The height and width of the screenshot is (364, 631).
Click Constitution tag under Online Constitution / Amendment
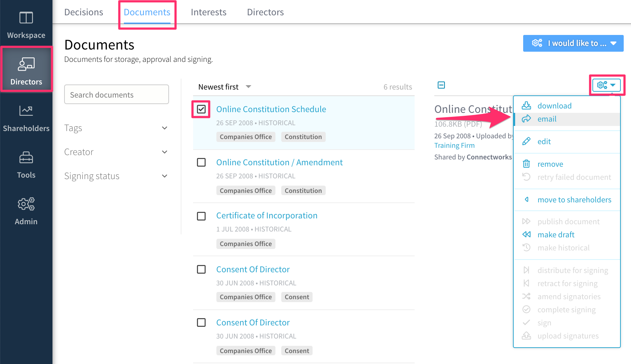[303, 191]
